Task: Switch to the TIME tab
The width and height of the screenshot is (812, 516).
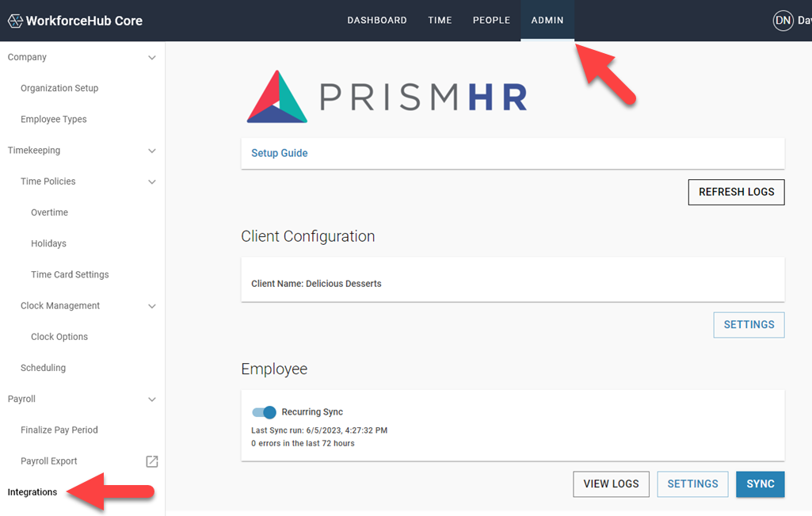Action: pyautogui.click(x=440, y=20)
